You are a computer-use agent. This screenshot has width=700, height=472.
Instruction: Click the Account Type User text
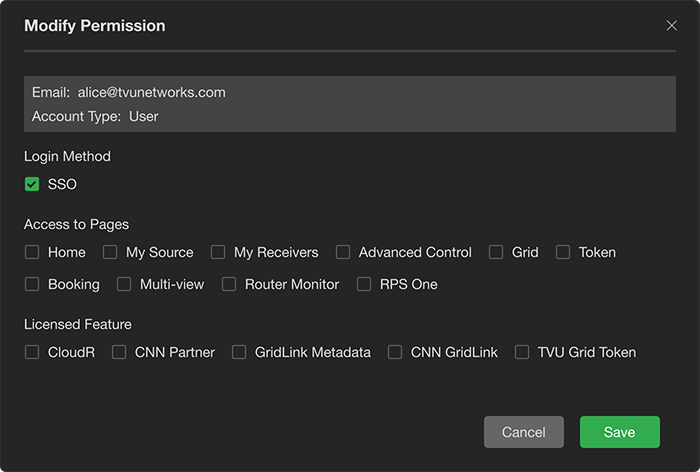[x=95, y=117]
